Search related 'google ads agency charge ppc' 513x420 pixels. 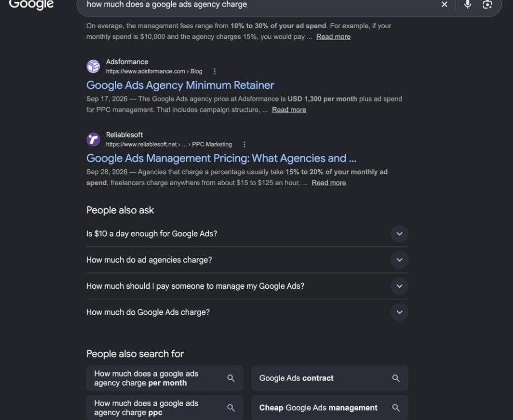[x=165, y=408]
